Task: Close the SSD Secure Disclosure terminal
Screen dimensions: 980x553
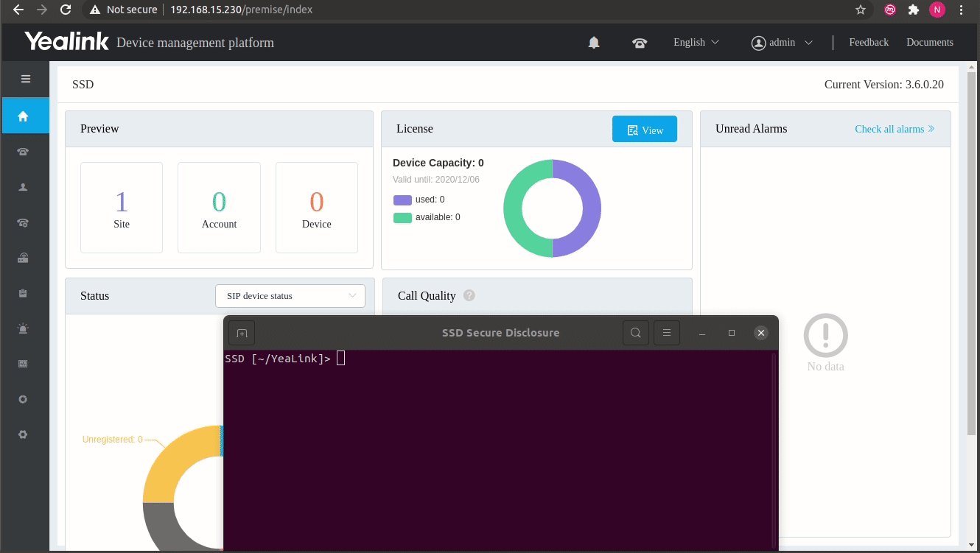Action: (x=761, y=333)
